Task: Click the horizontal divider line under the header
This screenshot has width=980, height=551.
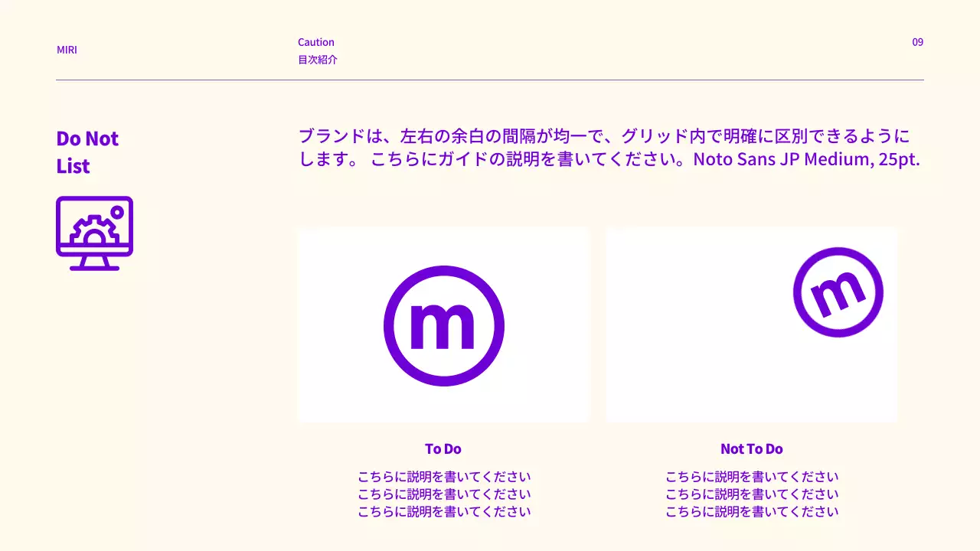Action: (x=490, y=78)
